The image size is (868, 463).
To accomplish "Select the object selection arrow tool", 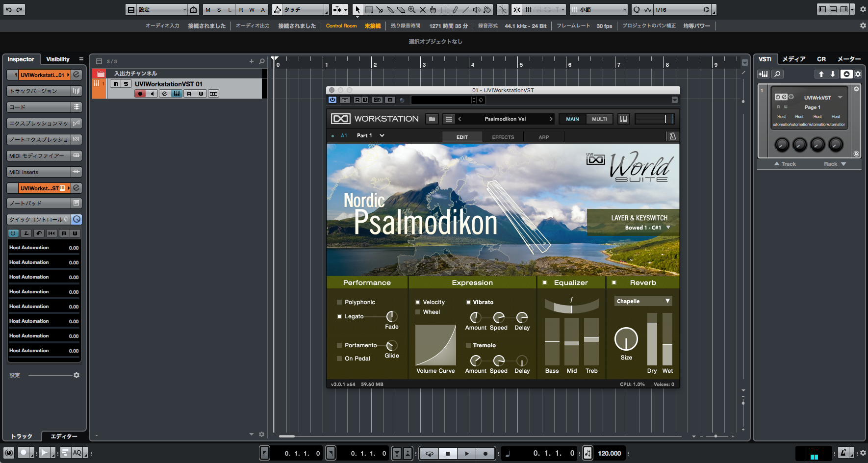I will tap(357, 9).
